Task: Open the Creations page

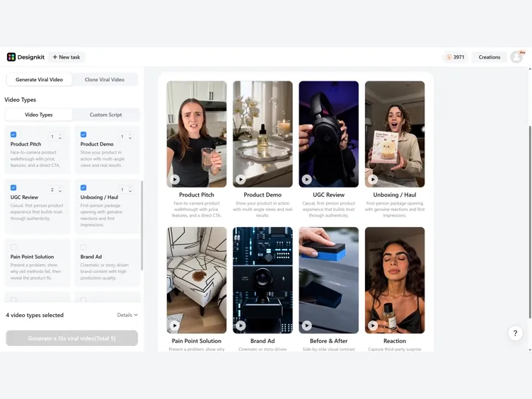Action: tap(490, 57)
